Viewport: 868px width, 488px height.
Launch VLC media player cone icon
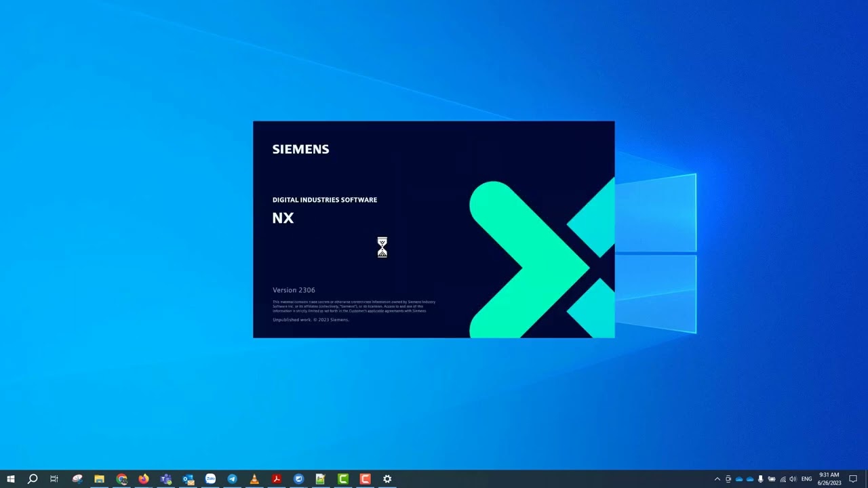pyautogui.click(x=254, y=479)
